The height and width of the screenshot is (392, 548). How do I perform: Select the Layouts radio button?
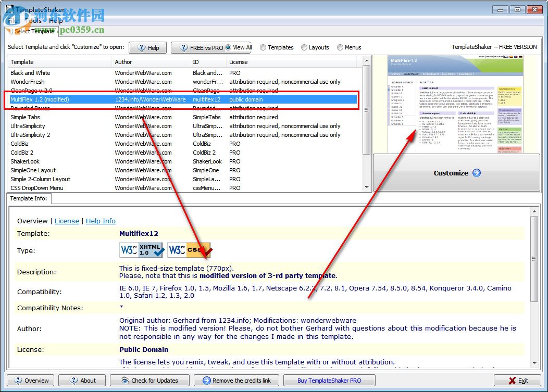click(x=304, y=47)
